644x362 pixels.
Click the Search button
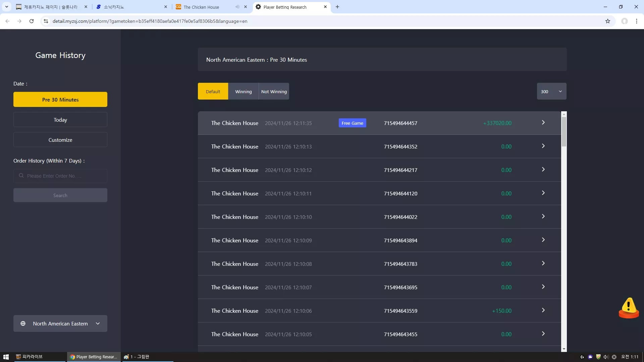click(60, 195)
